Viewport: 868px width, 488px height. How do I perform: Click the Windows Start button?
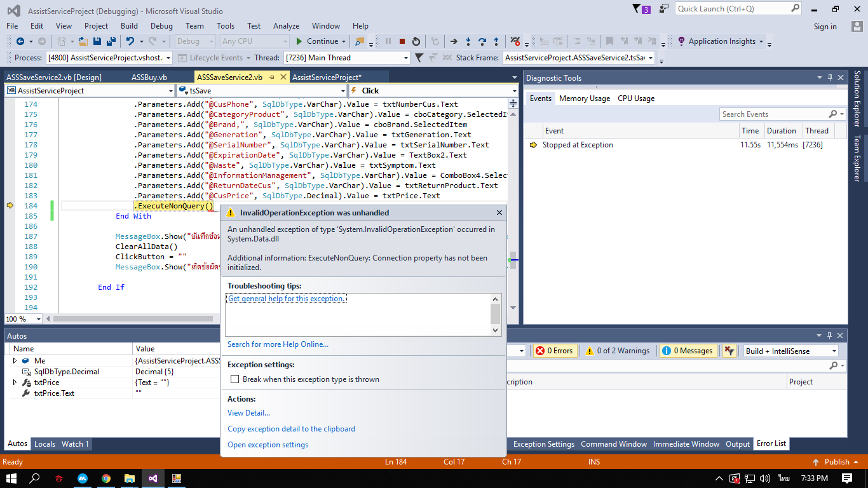[x=12, y=478]
